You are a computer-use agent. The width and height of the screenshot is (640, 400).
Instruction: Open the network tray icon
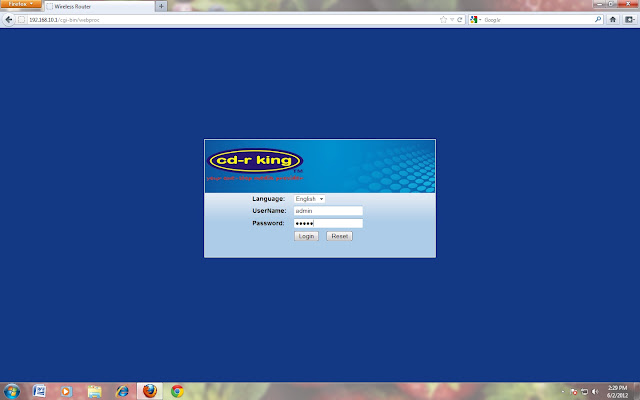pyautogui.click(x=584, y=392)
